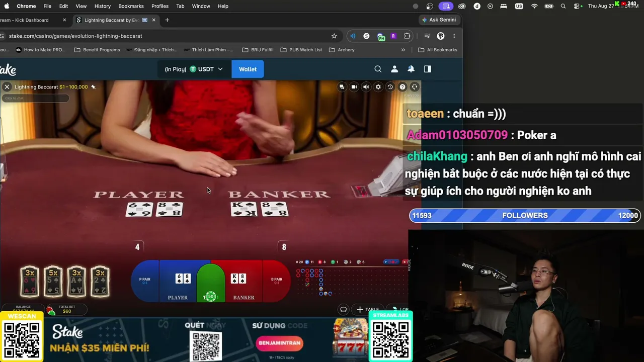Open the How to Make PRO bookmark
Viewport: 644px width, 362px height.
tap(41, 50)
